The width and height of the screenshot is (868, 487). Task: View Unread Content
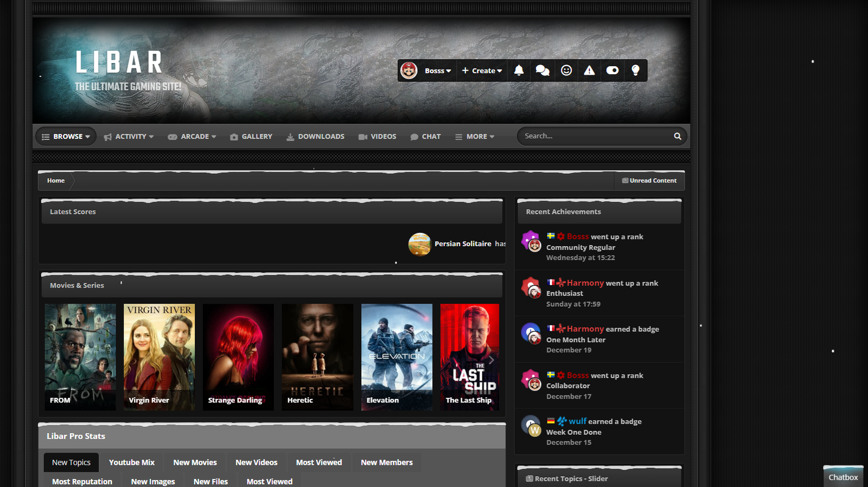pos(649,181)
